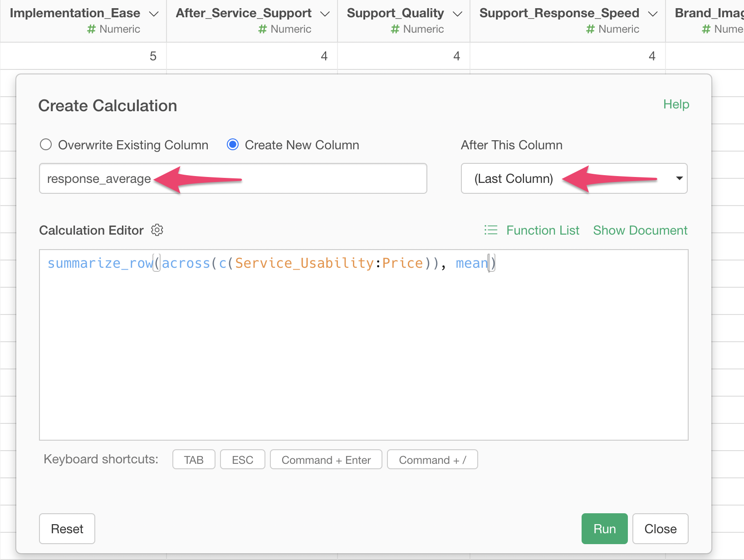744x560 pixels.
Task: Open After This Column dropdown
Action: [574, 178]
